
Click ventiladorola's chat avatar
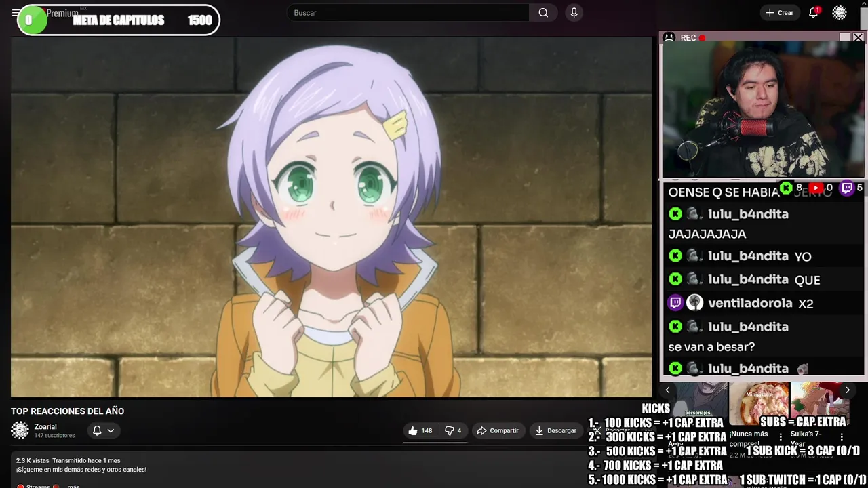(x=694, y=303)
